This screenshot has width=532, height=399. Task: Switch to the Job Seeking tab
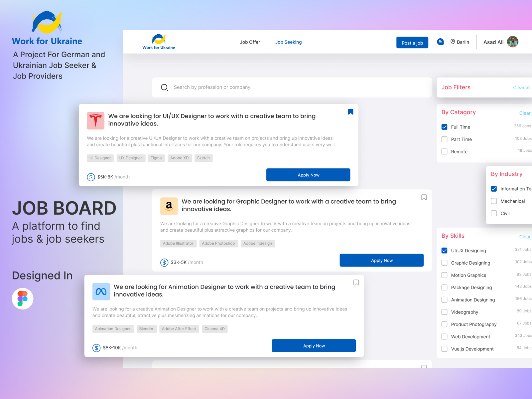coord(288,42)
